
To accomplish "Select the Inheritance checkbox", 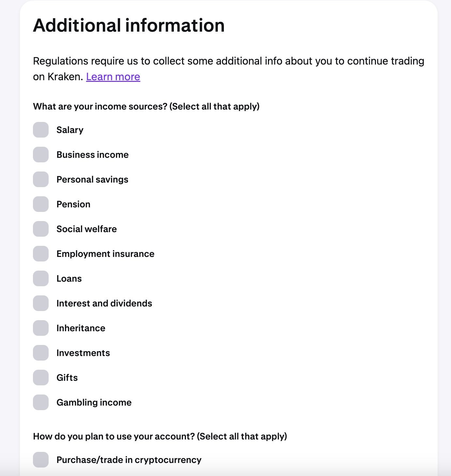I will click(x=40, y=328).
